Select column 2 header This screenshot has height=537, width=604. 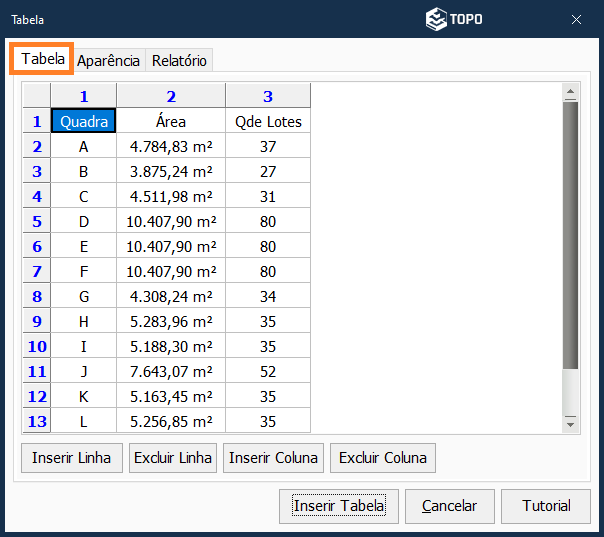(x=171, y=96)
